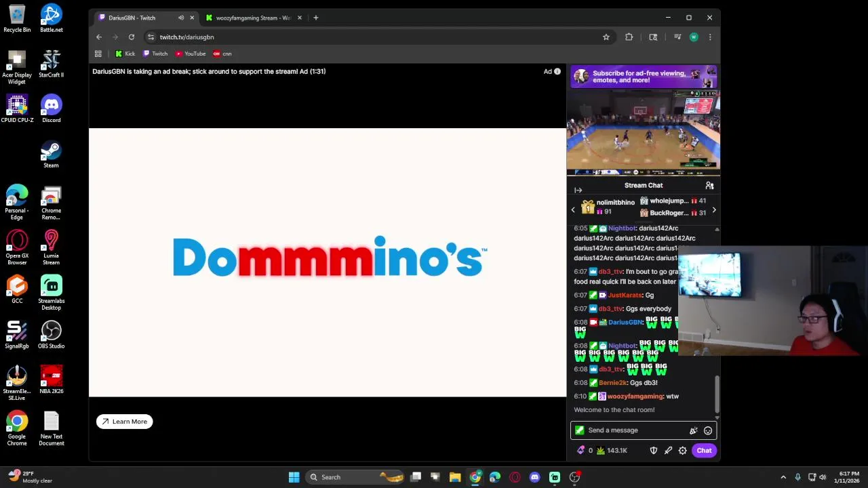Open chat settings gear
The width and height of the screenshot is (868, 488).
tap(683, 451)
